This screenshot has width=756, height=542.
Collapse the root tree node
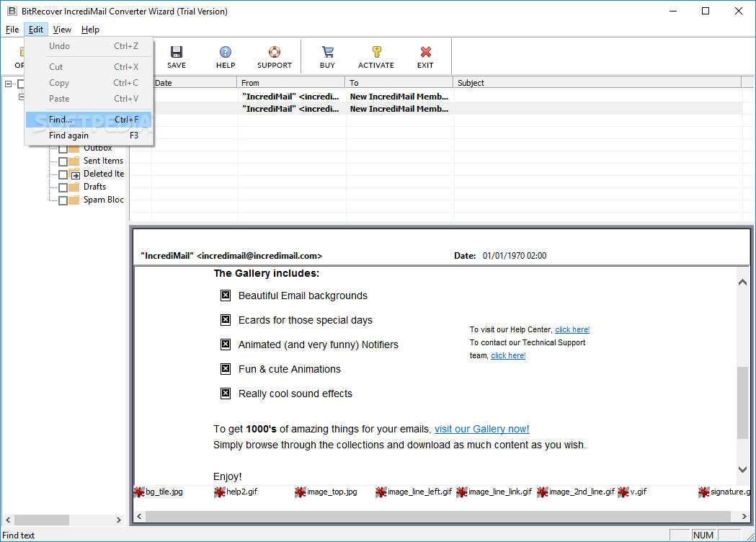pyautogui.click(x=8, y=84)
